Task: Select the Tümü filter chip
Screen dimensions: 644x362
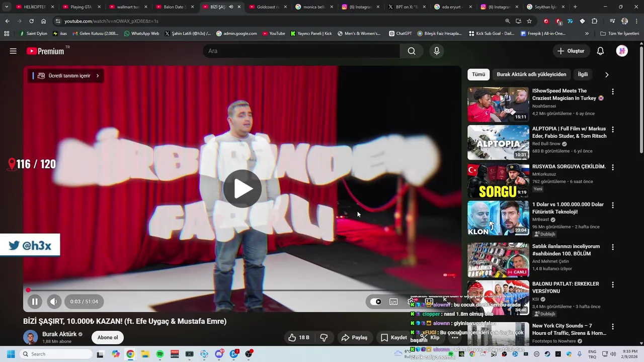Action: 478,74
